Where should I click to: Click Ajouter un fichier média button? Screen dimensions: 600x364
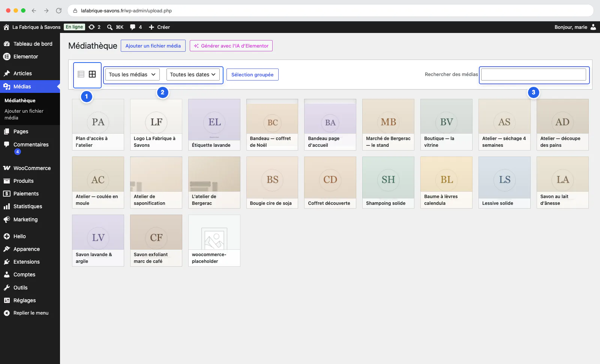point(153,46)
